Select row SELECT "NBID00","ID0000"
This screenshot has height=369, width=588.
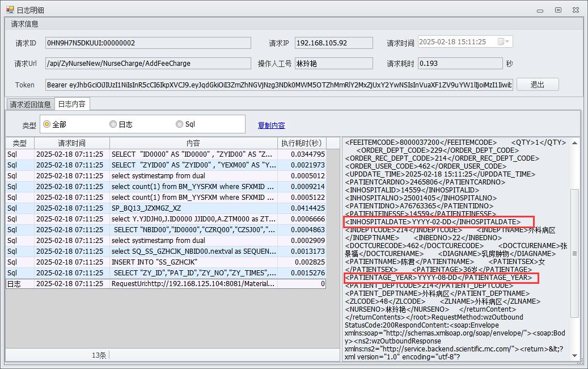tap(166, 230)
